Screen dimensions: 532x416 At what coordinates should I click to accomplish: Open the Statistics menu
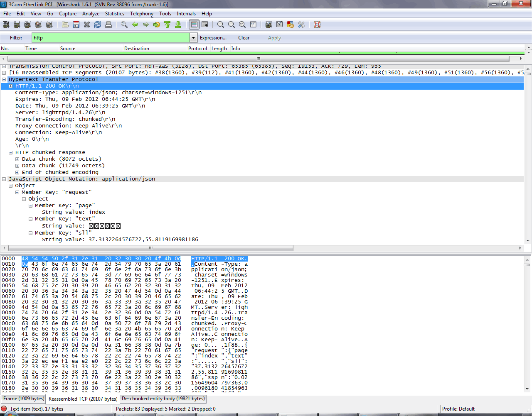click(114, 14)
